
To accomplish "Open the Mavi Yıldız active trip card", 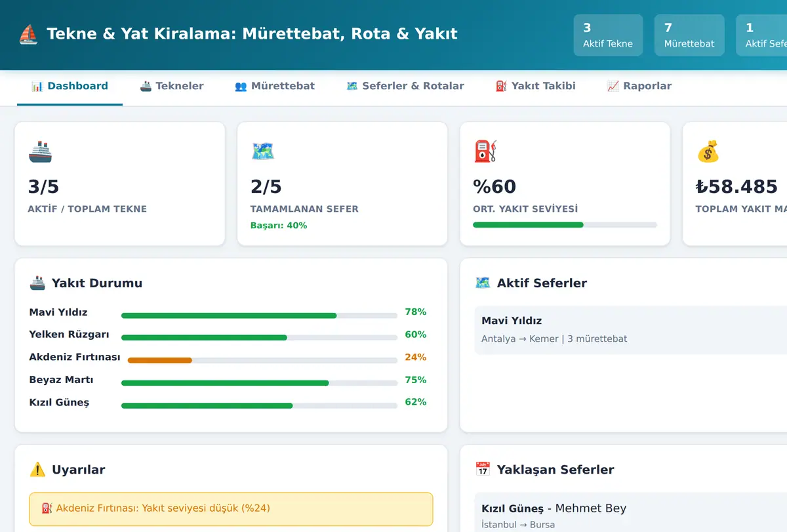I will [x=630, y=330].
